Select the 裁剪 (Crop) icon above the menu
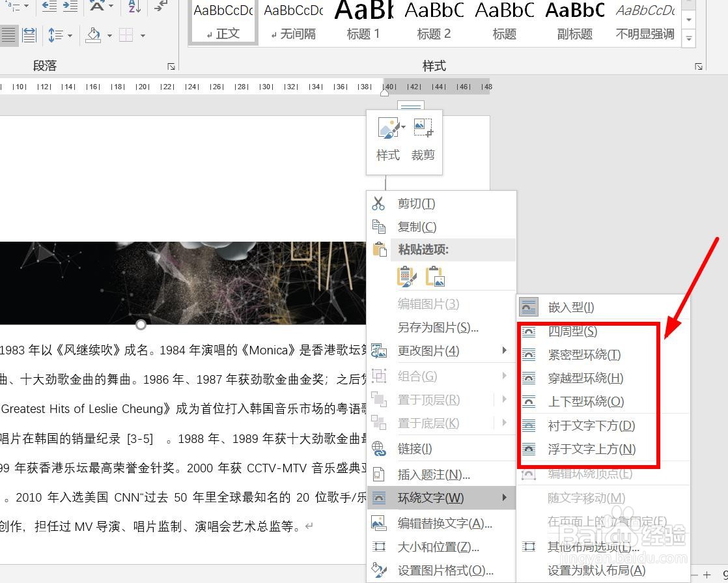The image size is (728, 583). tap(423, 128)
